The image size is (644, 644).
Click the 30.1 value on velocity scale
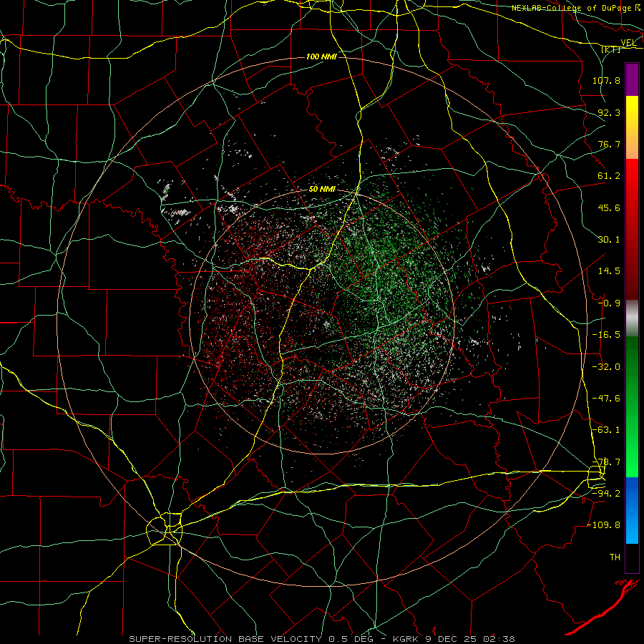(x=609, y=240)
